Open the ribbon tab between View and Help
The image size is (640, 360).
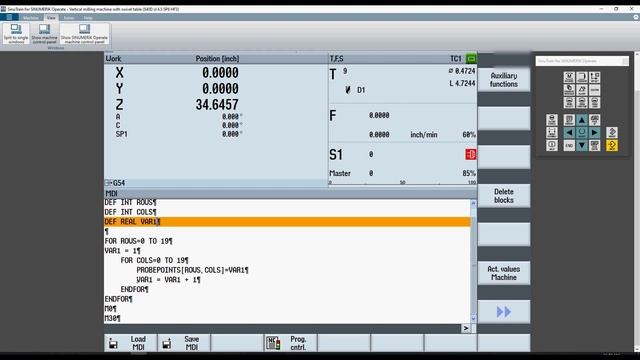pyautogui.click(x=69, y=18)
